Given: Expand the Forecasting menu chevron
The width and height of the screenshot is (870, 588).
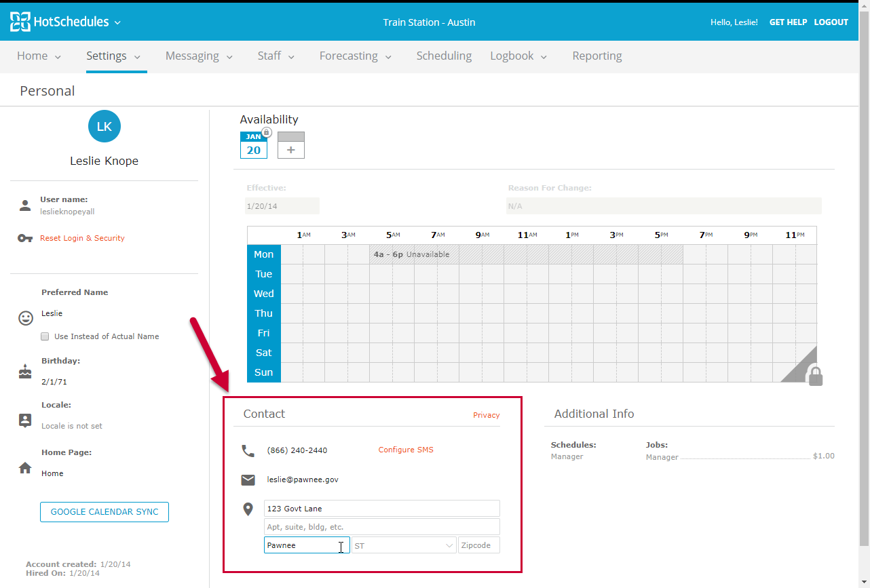Looking at the screenshot, I should (388, 57).
